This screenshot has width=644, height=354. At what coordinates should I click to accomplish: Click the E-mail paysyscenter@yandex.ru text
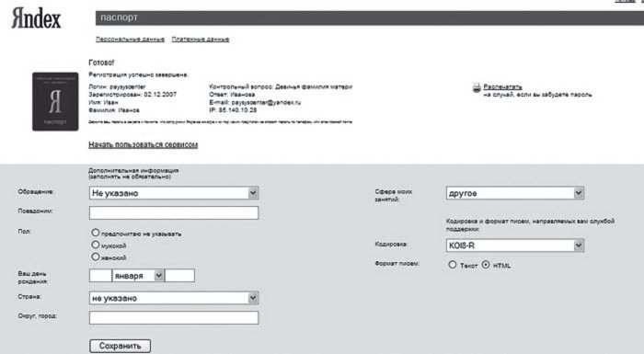coord(255,102)
